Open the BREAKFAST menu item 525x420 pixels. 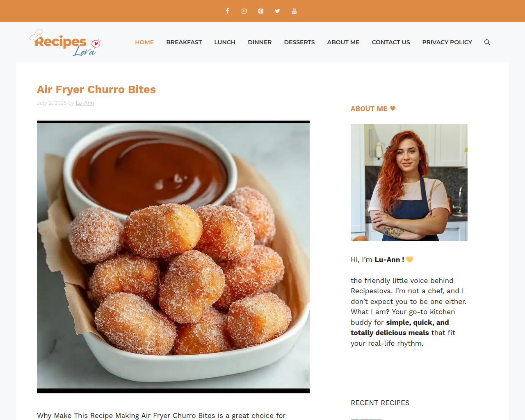pos(184,42)
